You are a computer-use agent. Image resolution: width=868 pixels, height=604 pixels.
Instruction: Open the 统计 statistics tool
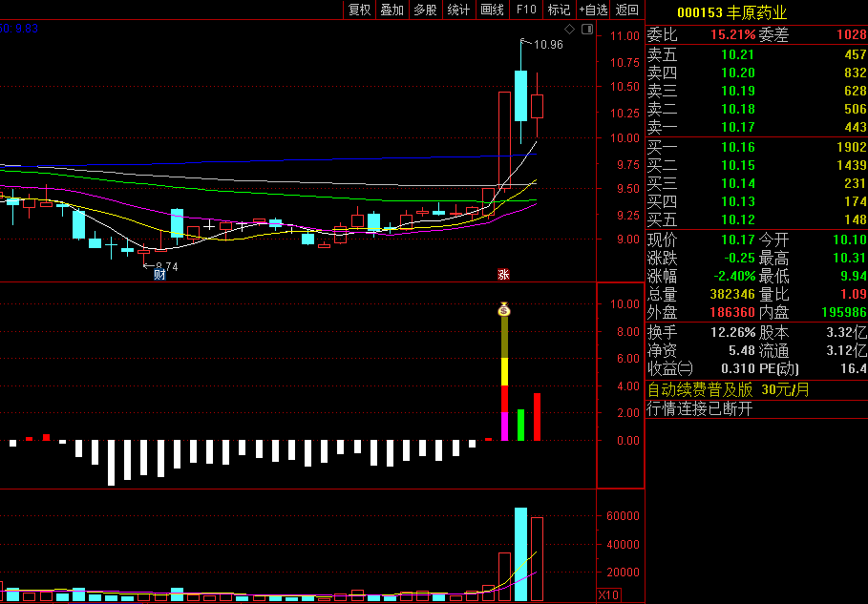(458, 10)
